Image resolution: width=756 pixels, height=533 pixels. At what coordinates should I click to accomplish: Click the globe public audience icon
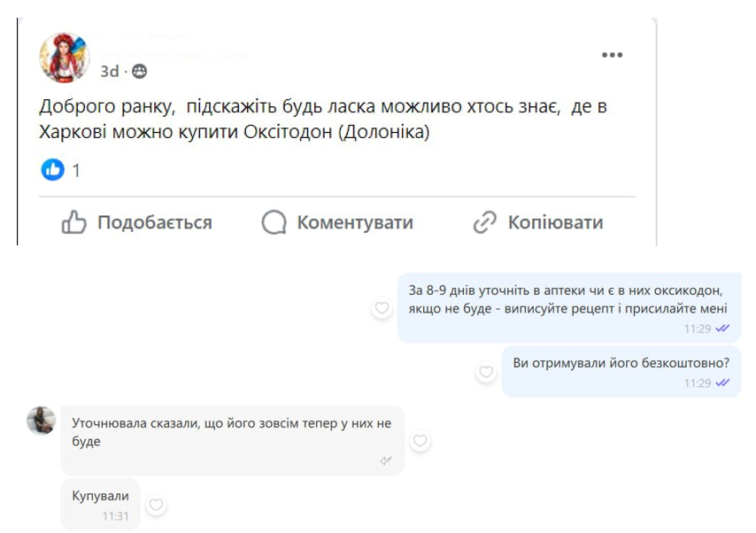click(140, 72)
